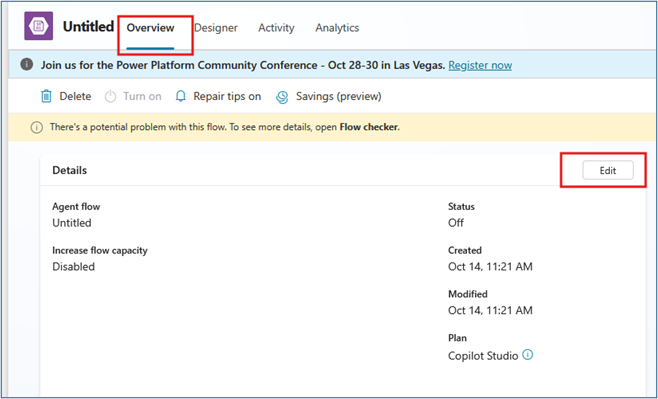Click the Register now link
This screenshot has width=658, height=399.
tap(480, 65)
